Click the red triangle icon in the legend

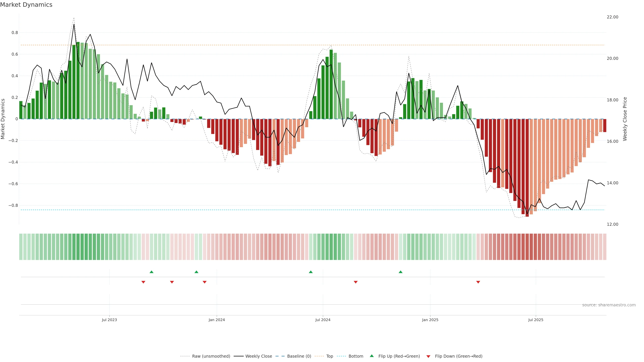click(428, 356)
